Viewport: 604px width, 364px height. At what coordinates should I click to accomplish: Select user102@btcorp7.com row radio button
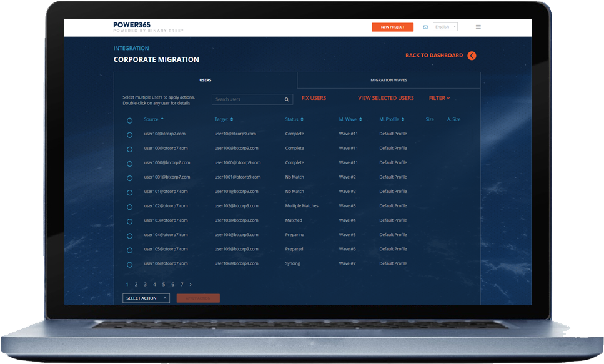point(129,207)
